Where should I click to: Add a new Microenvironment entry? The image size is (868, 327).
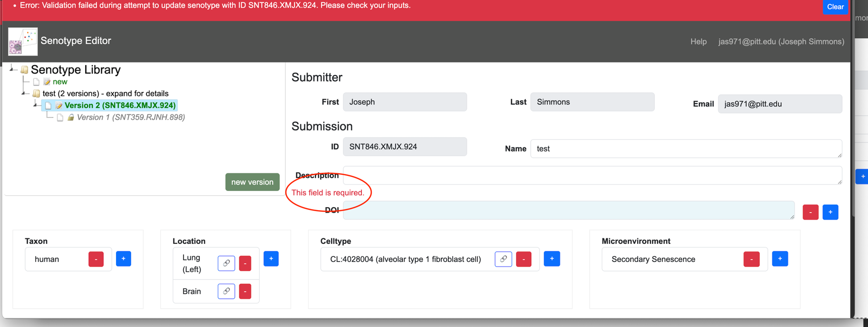coord(780,259)
